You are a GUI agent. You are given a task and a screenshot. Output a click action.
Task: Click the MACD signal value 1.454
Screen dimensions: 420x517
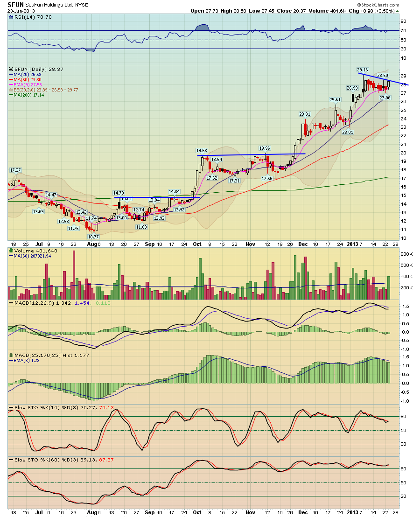82,303
